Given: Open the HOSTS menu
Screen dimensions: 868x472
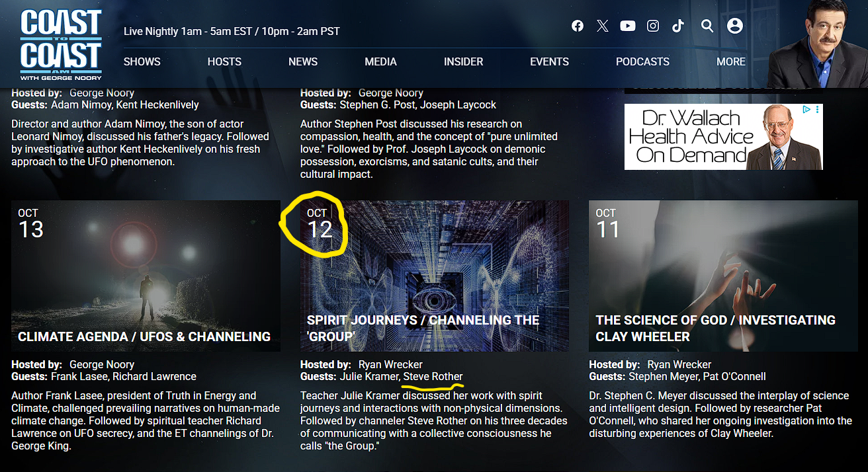Looking at the screenshot, I should tap(224, 61).
